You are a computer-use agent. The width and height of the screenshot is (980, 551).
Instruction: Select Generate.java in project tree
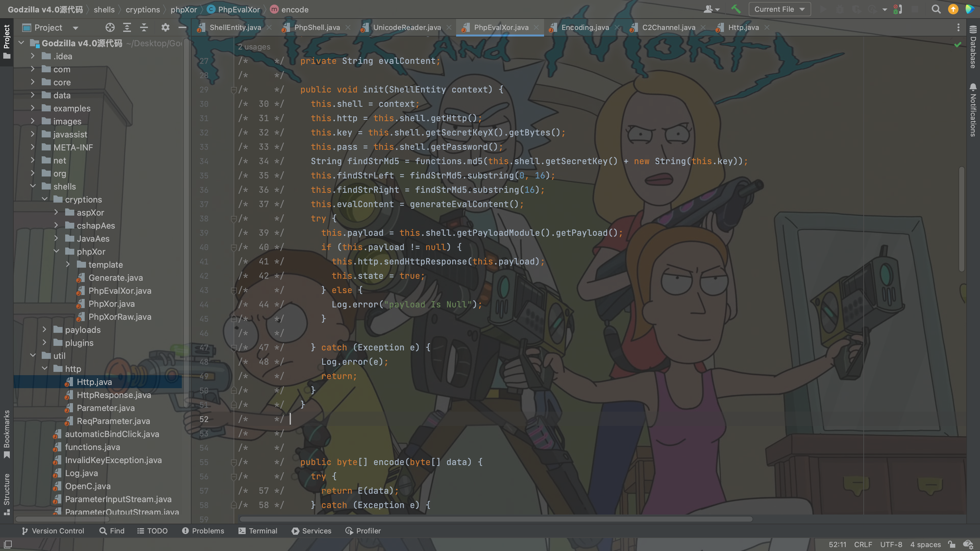(116, 277)
